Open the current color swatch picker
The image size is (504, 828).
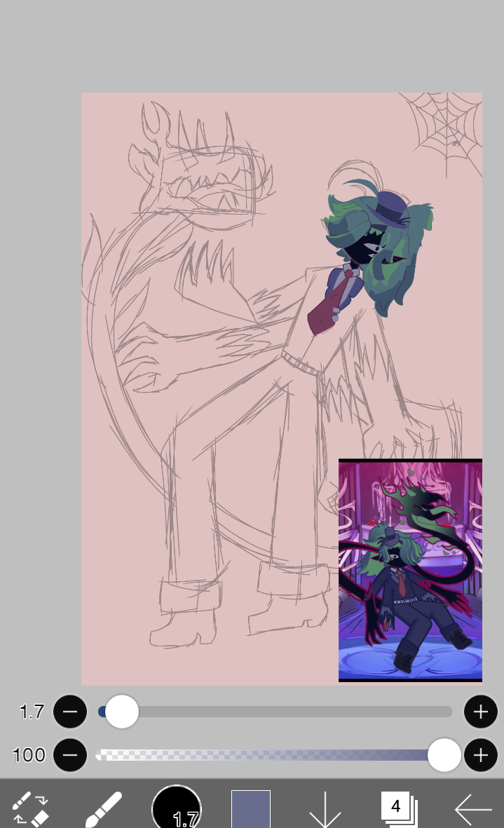pos(251,808)
